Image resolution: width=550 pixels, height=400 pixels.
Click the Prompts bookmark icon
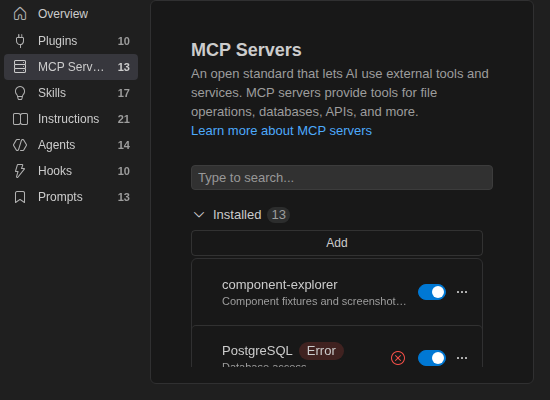pyautogui.click(x=20, y=197)
